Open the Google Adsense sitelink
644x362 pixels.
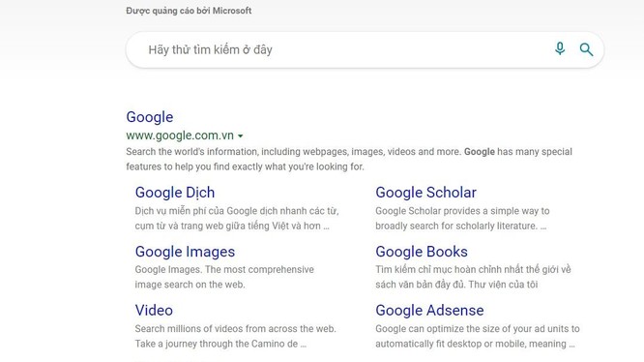pos(429,311)
